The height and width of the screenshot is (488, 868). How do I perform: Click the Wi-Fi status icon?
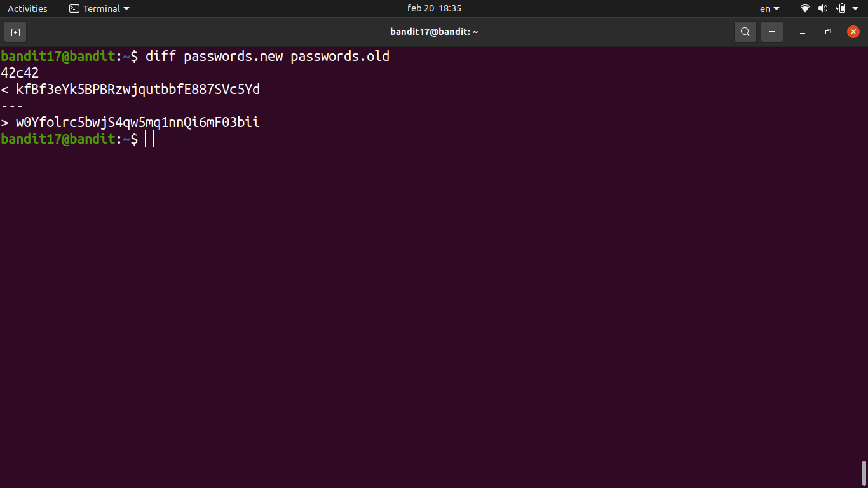[805, 8]
